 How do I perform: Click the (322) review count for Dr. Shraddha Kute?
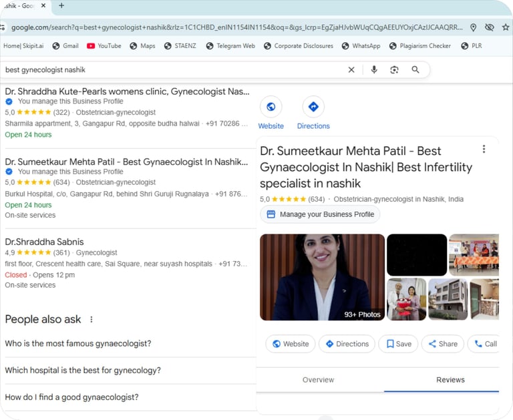click(x=61, y=113)
